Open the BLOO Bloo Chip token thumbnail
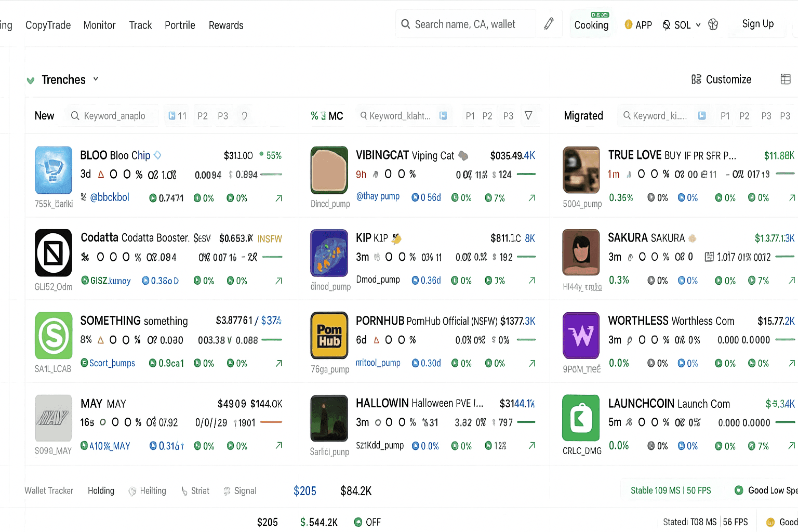 (x=54, y=170)
